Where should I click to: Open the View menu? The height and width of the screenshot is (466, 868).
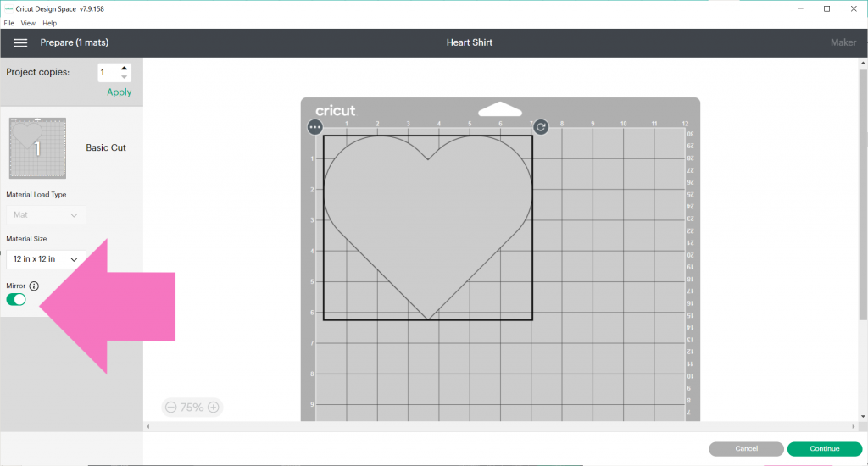point(28,23)
